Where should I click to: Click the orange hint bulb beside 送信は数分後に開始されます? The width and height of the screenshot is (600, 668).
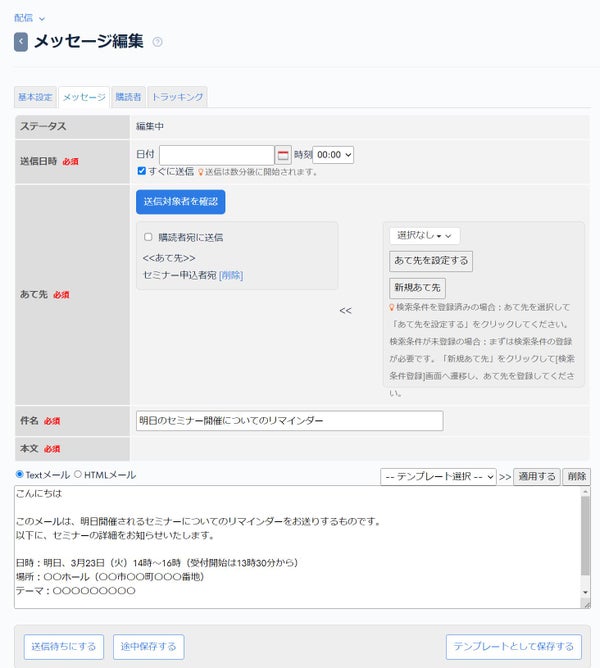pos(200,172)
